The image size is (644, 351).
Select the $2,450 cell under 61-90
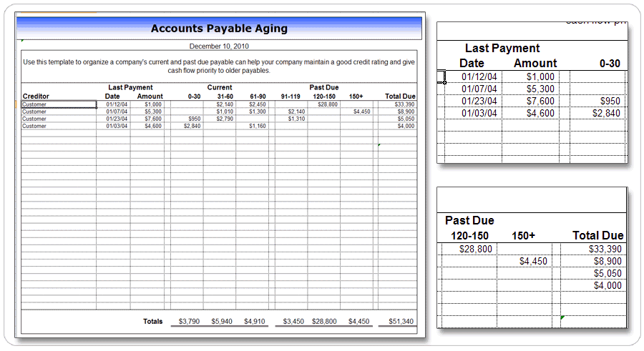click(257, 104)
